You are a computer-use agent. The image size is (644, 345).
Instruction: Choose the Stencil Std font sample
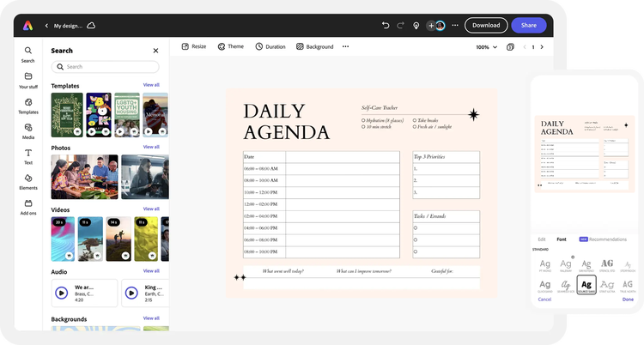[x=607, y=265]
